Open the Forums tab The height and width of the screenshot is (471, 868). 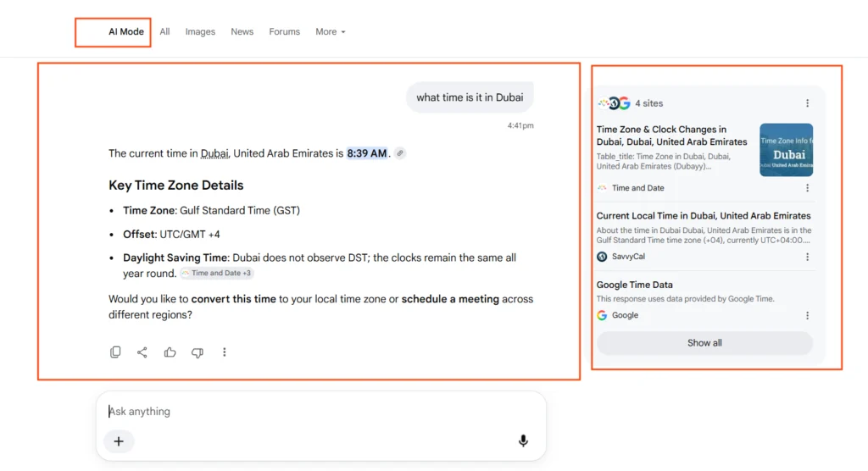pos(285,31)
